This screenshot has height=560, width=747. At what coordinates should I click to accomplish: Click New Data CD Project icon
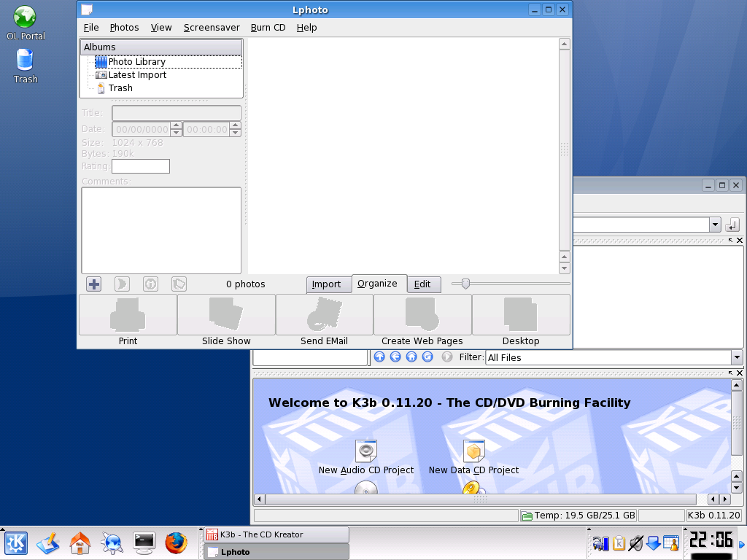point(473,451)
